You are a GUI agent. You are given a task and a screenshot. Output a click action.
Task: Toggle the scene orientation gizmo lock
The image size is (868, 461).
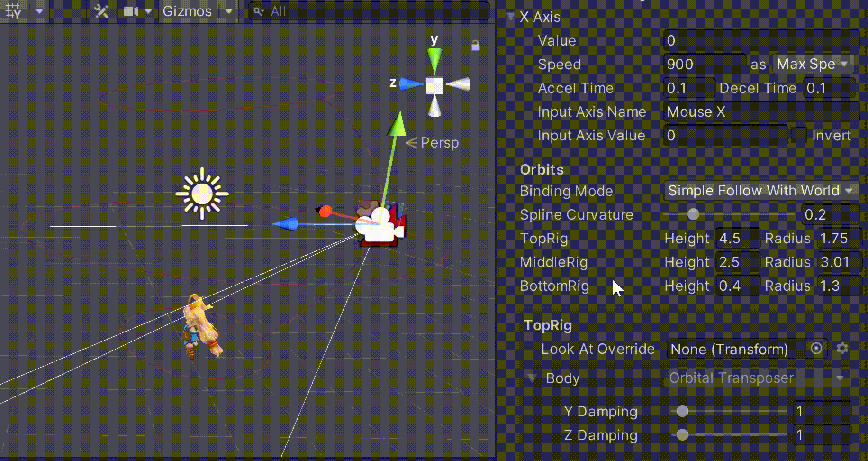(475, 46)
